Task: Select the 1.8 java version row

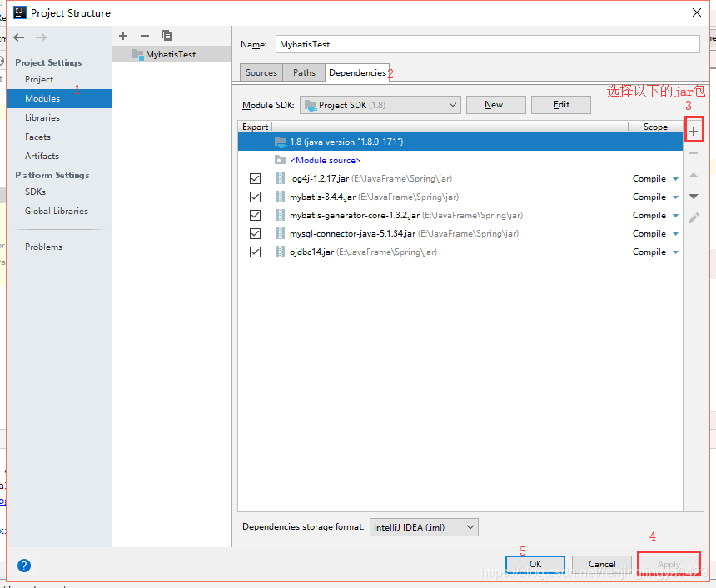Action: tap(460, 142)
